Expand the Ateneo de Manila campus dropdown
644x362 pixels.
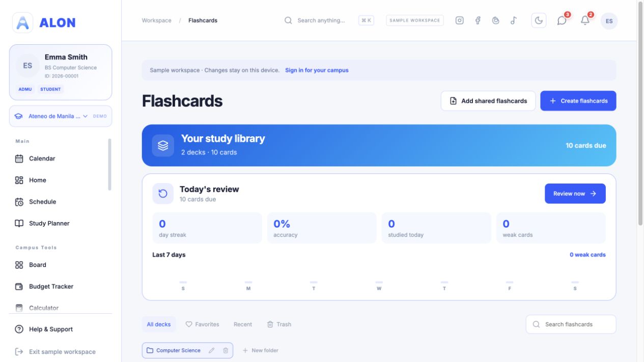tap(61, 116)
